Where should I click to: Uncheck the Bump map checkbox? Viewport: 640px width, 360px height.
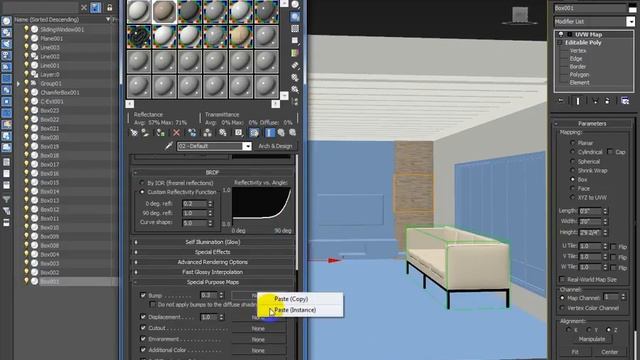[143, 295]
